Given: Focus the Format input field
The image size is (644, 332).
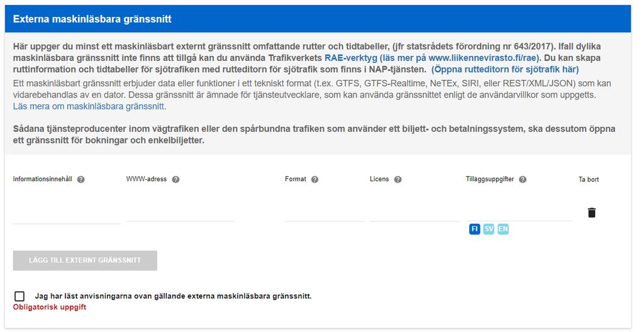Looking at the screenshot, I should point(325,214).
